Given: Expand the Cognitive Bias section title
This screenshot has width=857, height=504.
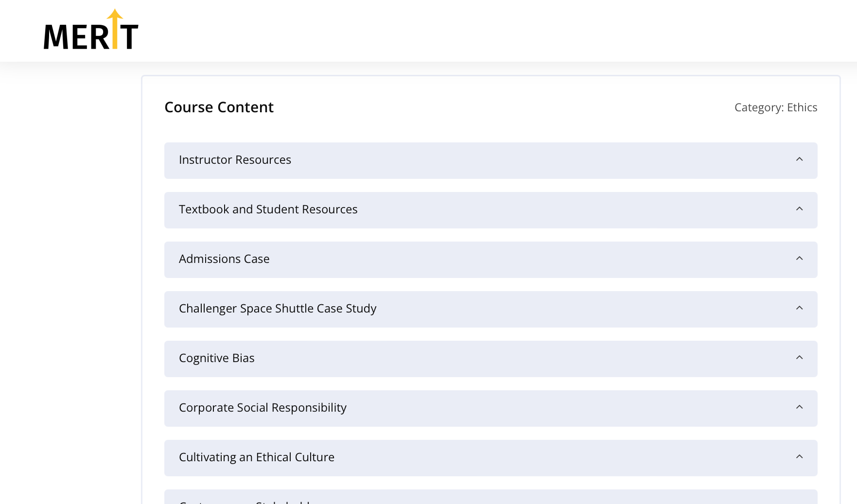Looking at the screenshot, I should (x=216, y=358).
